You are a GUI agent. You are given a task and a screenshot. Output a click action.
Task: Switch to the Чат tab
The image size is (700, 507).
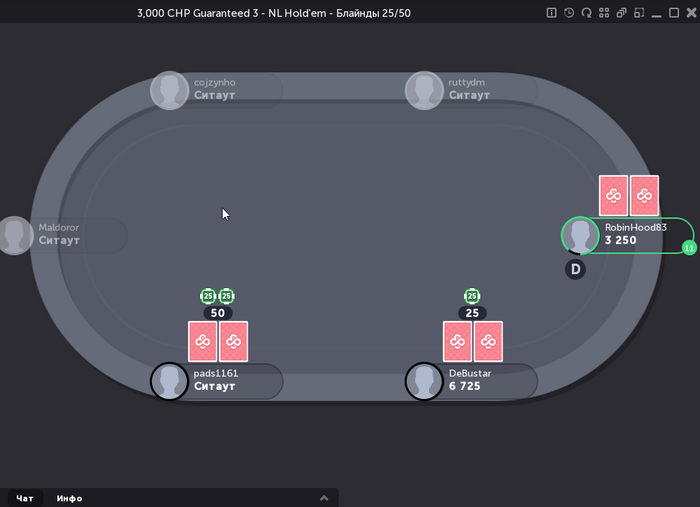[x=25, y=498]
